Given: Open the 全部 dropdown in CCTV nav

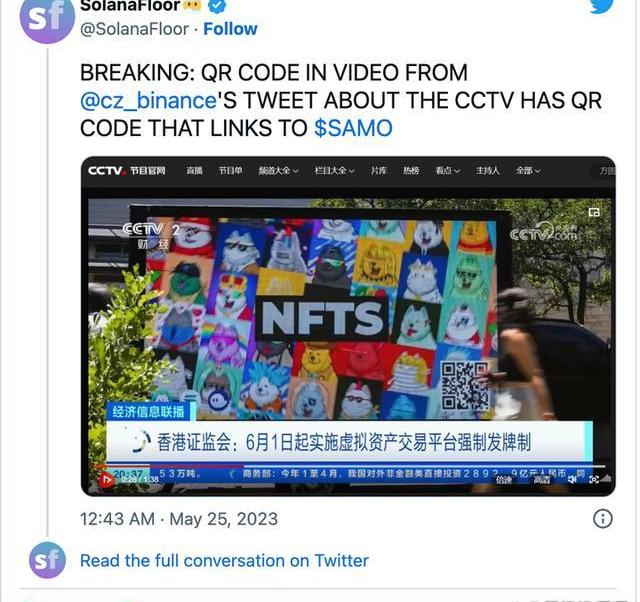Looking at the screenshot, I should (528, 171).
